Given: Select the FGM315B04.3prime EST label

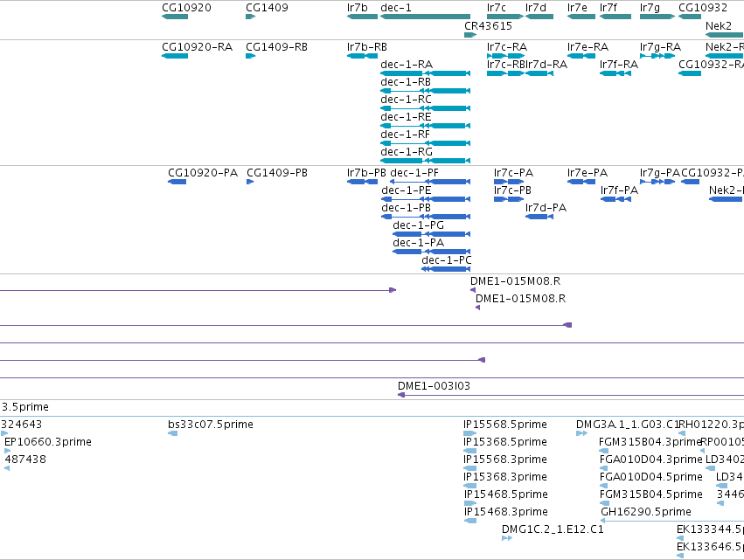Looking at the screenshot, I should tap(650, 442).
